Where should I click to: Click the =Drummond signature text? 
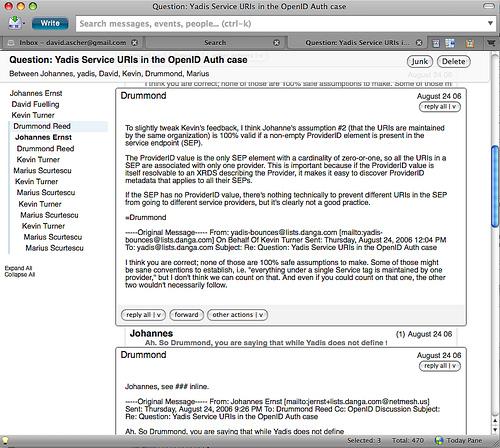click(146, 218)
